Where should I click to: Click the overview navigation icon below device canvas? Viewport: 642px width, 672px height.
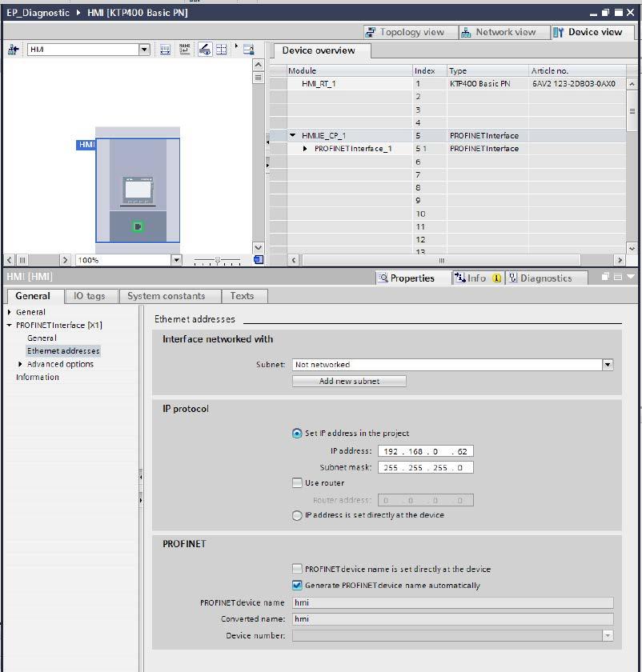[259, 260]
